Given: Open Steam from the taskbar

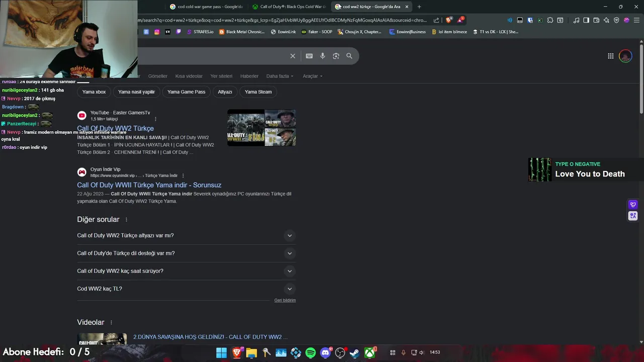Looking at the screenshot, I should tap(355, 353).
